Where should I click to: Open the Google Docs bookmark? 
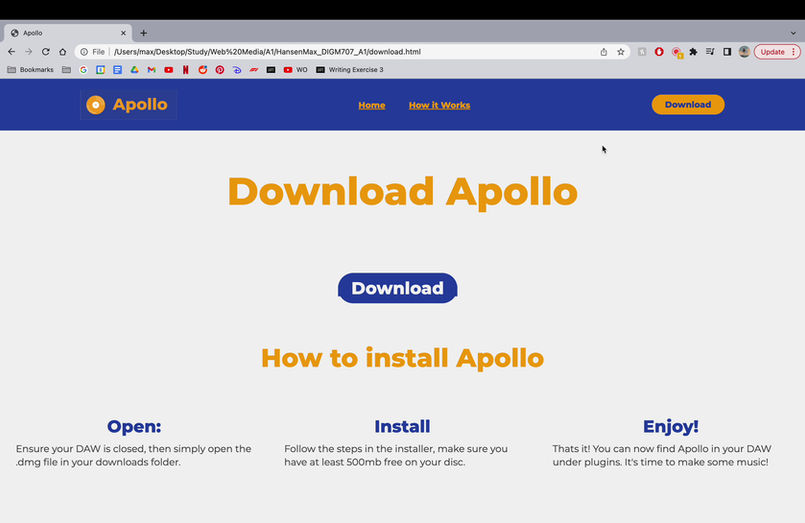pos(118,70)
